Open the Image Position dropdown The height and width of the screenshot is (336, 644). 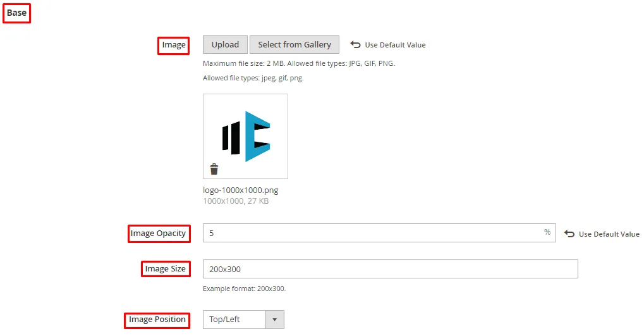coord(243,320)
